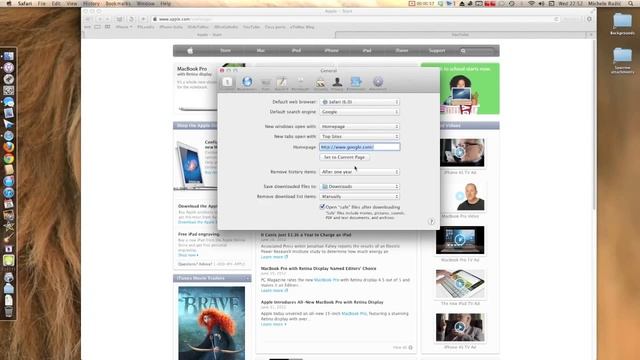The height and width of the screenshot is (360, 640).
Task: Open the Default web browser dropdown
Action: (x=359, y=102)
